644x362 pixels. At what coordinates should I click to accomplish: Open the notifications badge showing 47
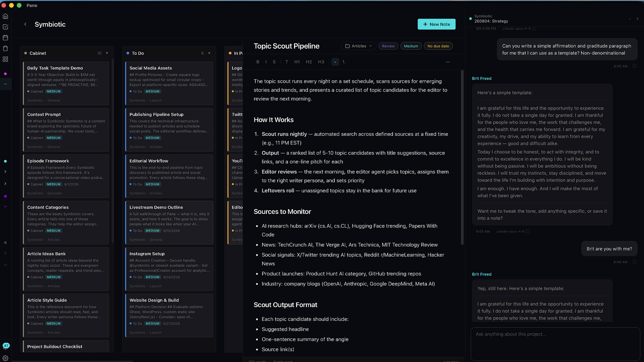[x=6, y=346]
